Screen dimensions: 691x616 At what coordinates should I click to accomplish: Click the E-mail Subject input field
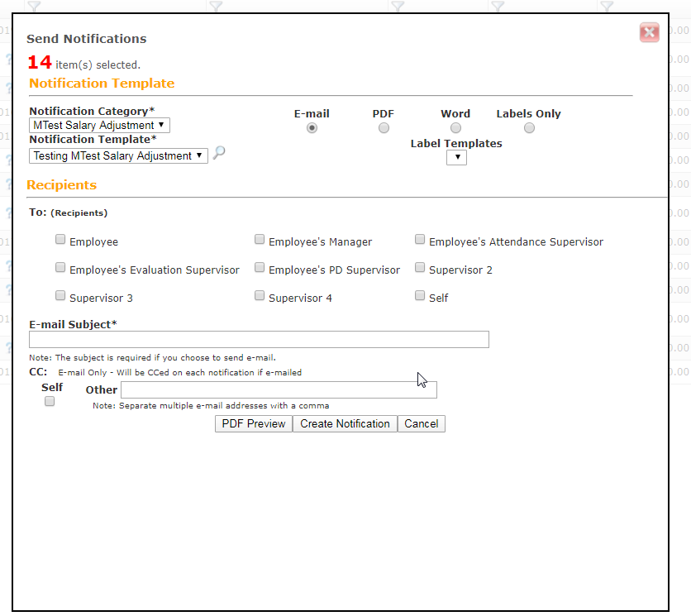pos(260,340)
